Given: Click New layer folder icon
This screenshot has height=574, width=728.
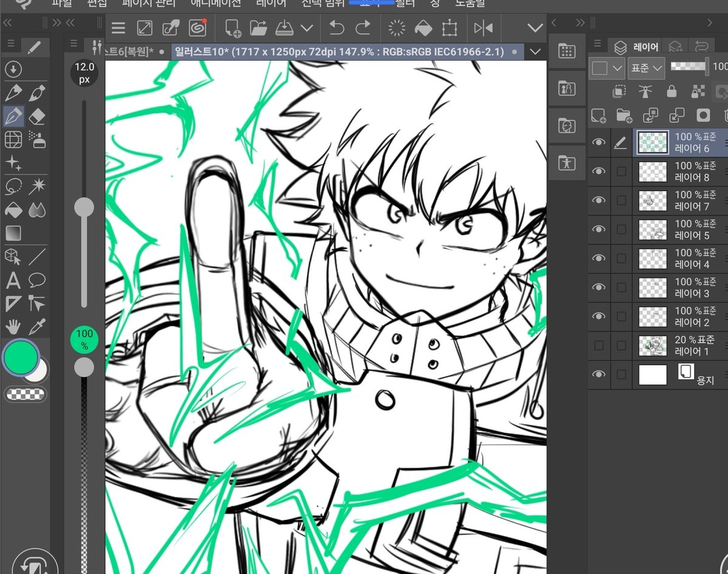Looking at the screenshot, I should (624, 115).
